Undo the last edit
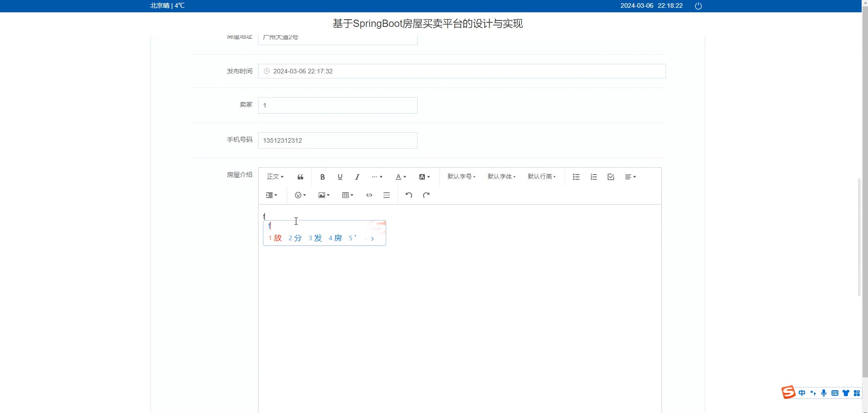 [x=409, y=195]
